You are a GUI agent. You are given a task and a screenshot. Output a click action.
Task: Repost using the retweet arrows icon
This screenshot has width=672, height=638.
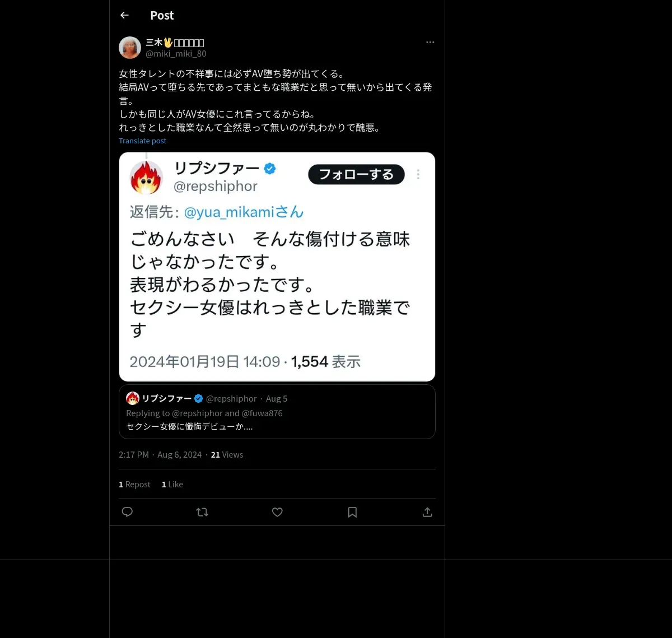tap(202, 512)
